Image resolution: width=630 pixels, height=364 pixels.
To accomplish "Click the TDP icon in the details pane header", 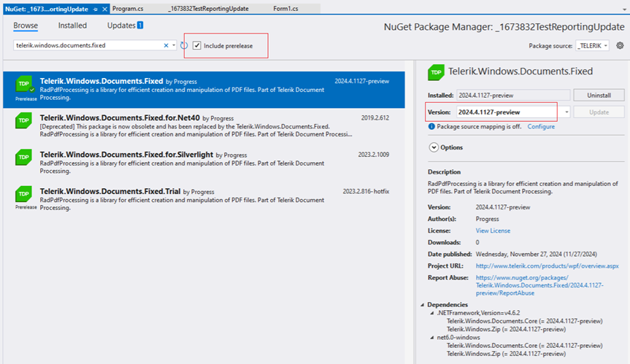I will (x=436, y=72).
